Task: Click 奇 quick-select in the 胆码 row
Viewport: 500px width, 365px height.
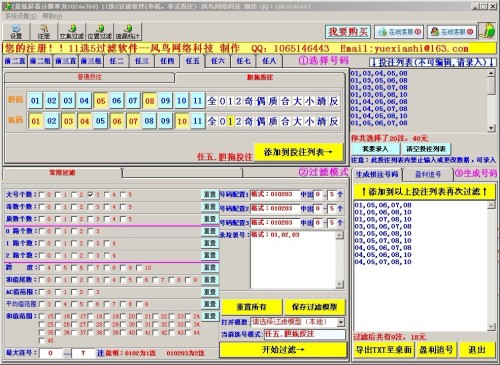Action: coord(249,101)
